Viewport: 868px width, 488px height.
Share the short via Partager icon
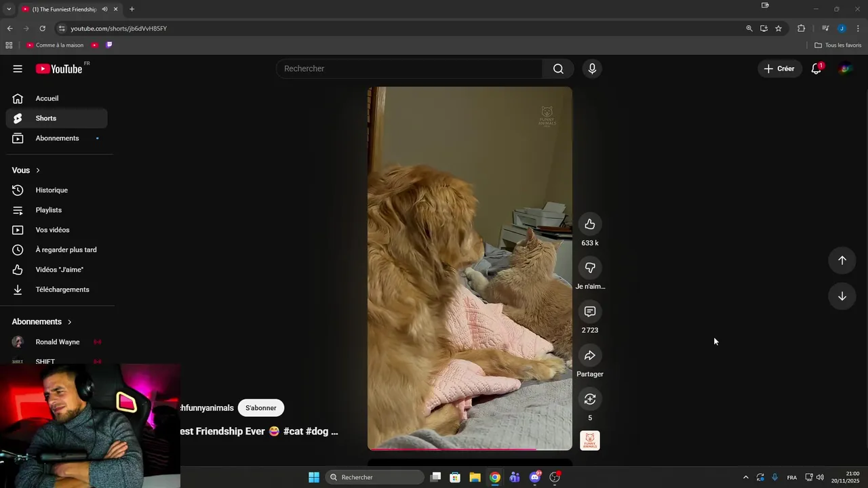[590, 355]
